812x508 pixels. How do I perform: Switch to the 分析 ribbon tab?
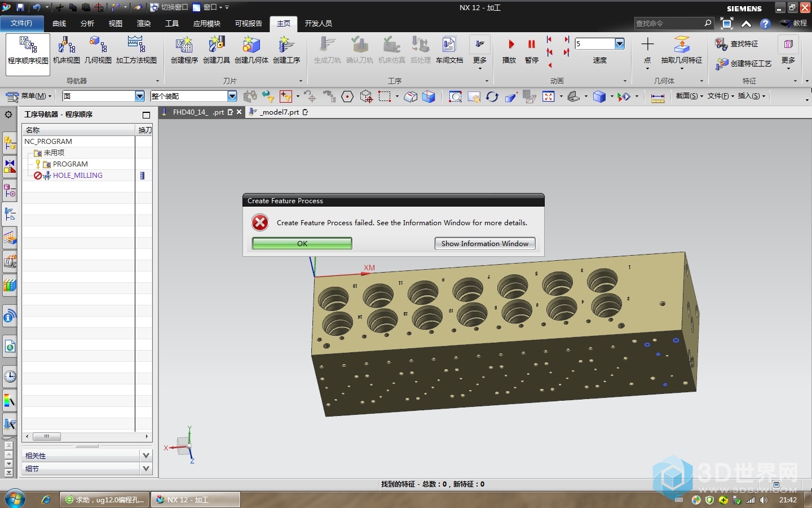tap(87, 23)
